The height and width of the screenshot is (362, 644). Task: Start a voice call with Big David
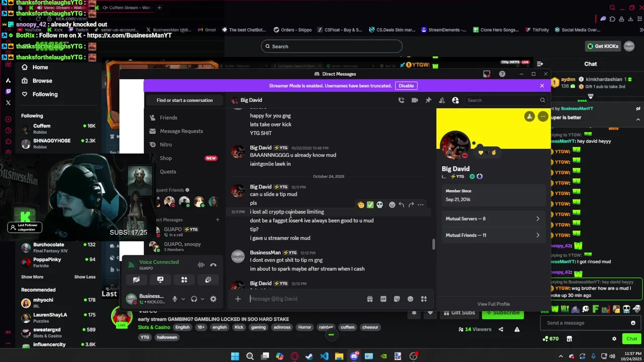[x=401, y=100]
